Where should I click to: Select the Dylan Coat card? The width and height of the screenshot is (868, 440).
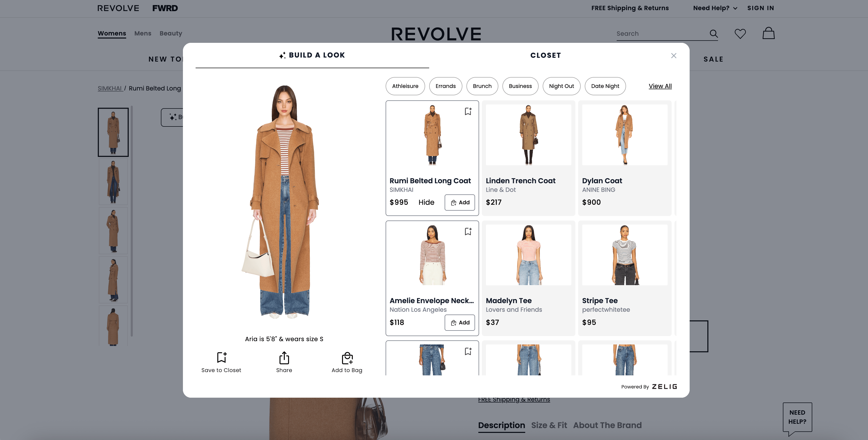625,158
